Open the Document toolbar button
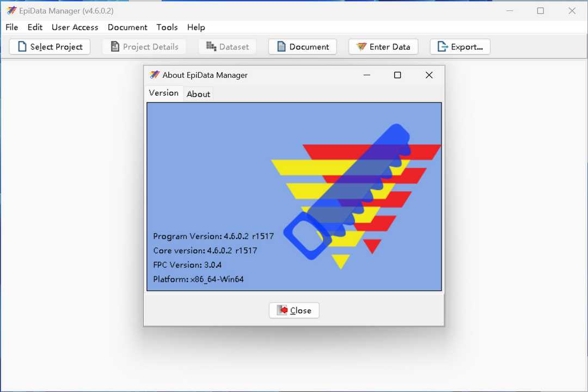The image size is (588, 392). [303, 47]
